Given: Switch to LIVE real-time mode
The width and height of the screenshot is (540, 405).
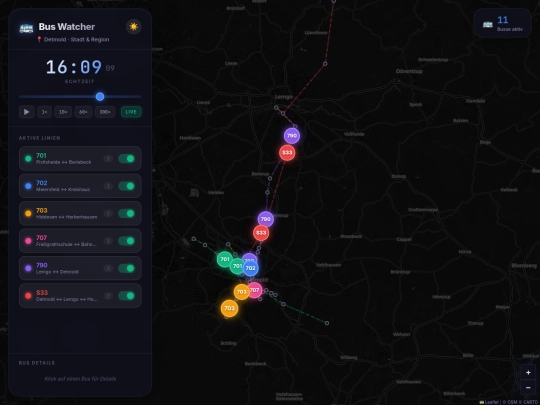Looking at the screenshot, I should [131, 112].
